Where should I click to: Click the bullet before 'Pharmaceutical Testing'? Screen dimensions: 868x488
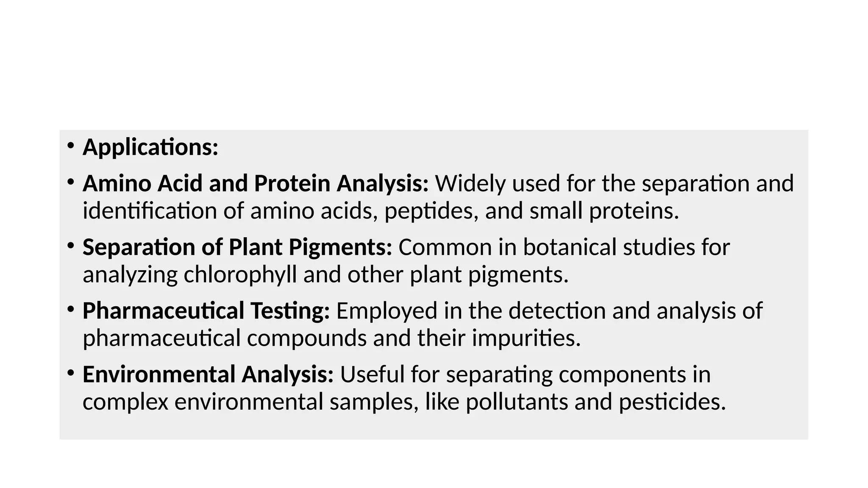point(70,310)
